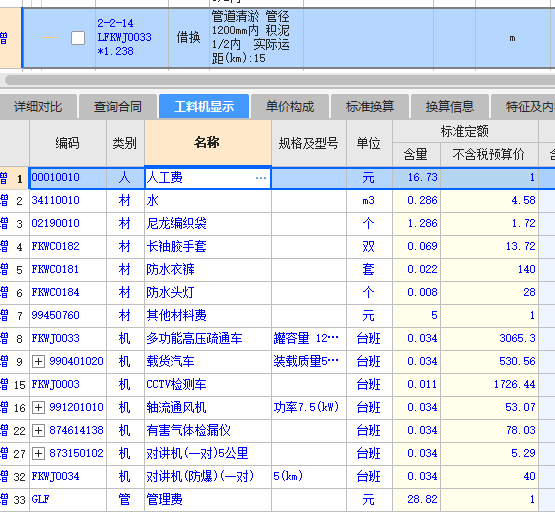
Task: Click the price value 53.07
Action: [489, 408]
